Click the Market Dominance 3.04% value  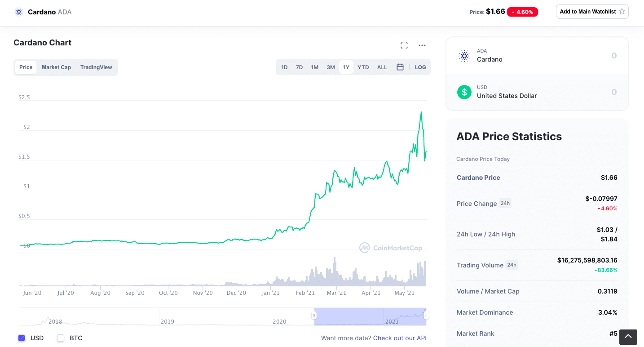608,312
